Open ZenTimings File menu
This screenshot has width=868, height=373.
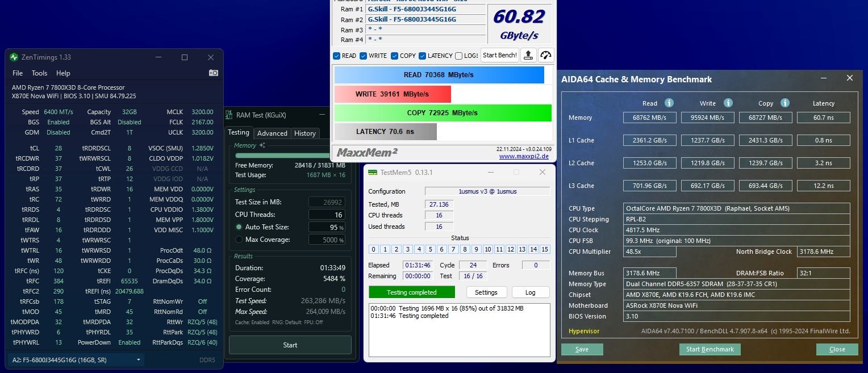tap(18, 73)
